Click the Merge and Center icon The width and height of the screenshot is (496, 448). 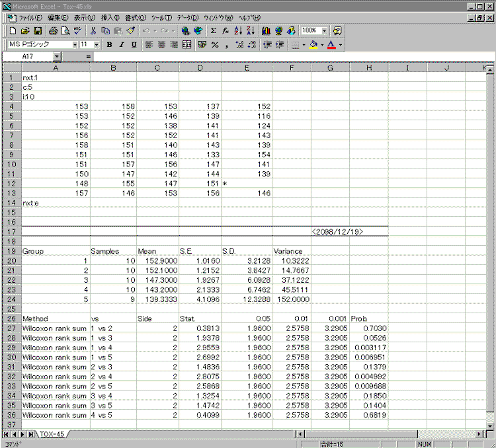point(186,45)
